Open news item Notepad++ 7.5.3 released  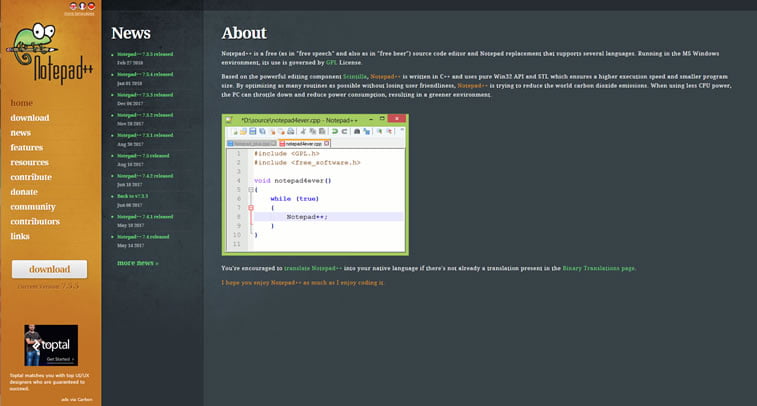pos(145,95)
